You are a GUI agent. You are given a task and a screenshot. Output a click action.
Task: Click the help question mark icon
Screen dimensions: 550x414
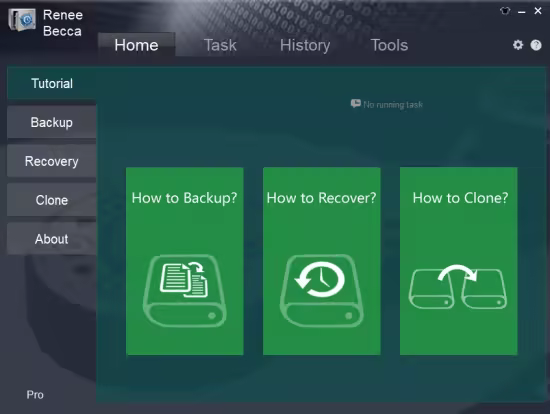(536, 45)
